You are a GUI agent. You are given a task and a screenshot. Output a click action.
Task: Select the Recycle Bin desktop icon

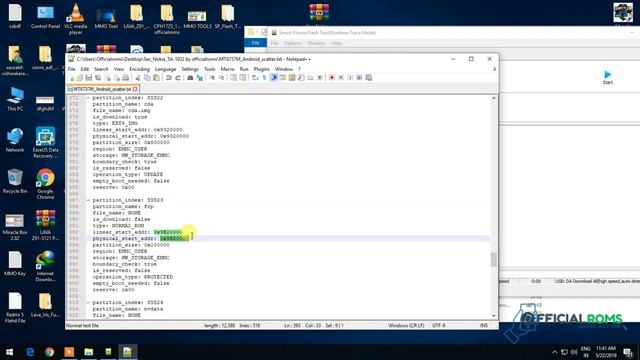tap(15, 181)
